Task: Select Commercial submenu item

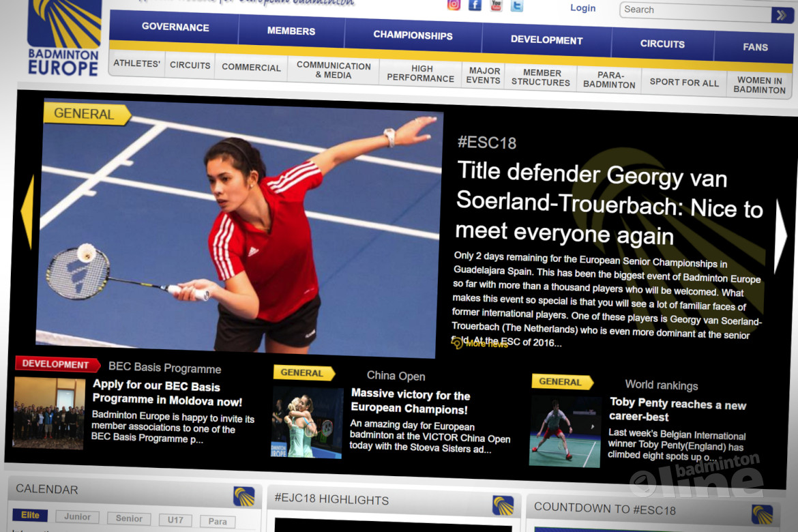Action: point(251,68)
